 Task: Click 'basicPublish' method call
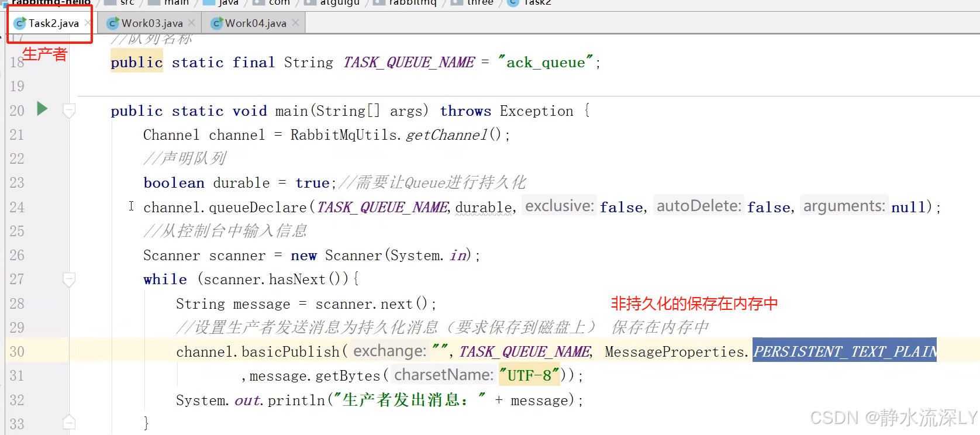(x=291, y=352)
